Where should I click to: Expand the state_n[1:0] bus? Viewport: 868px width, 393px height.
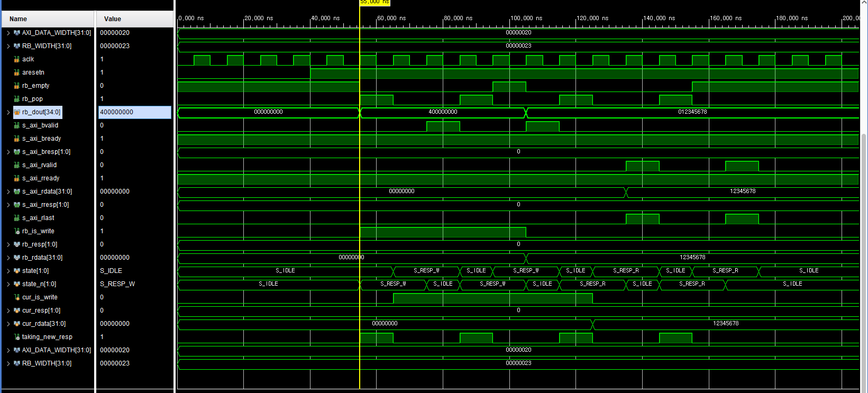tap(8, 284)
